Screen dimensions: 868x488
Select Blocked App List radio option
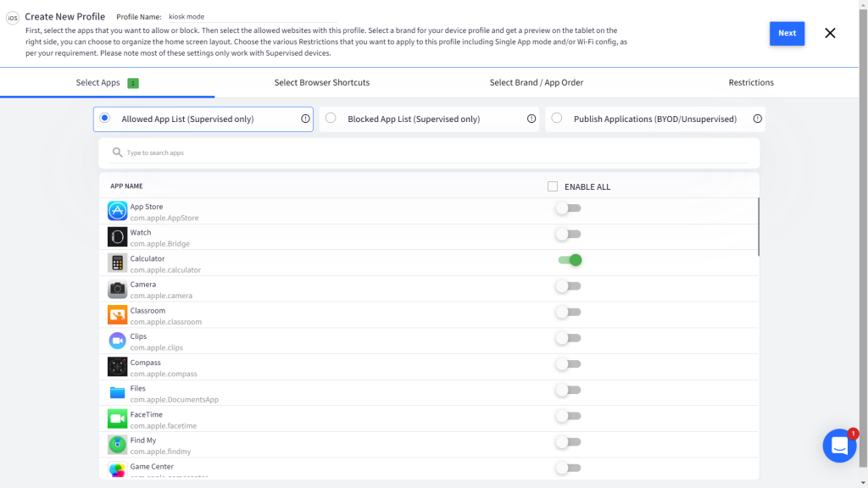[331, 119]
